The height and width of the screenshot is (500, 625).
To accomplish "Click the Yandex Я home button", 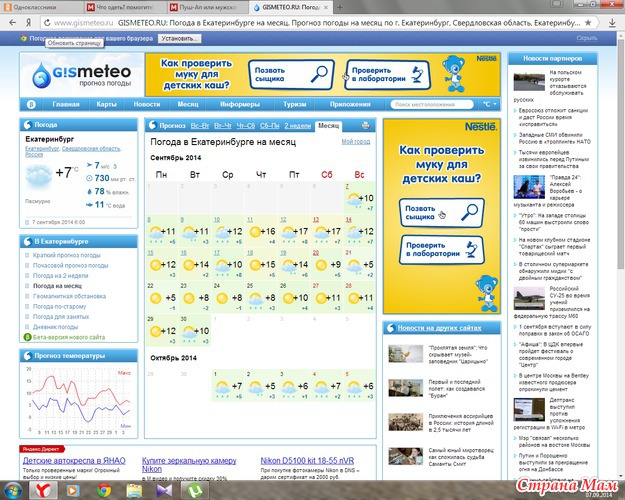I will pos(29,23).
